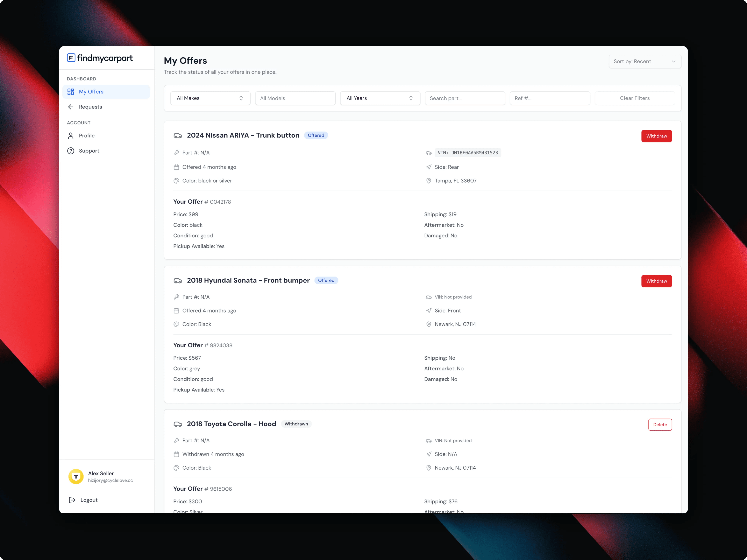This screenshot has height=560, width=747.
Task: Click the Requests arrow icon
Action: click(71, 107)
